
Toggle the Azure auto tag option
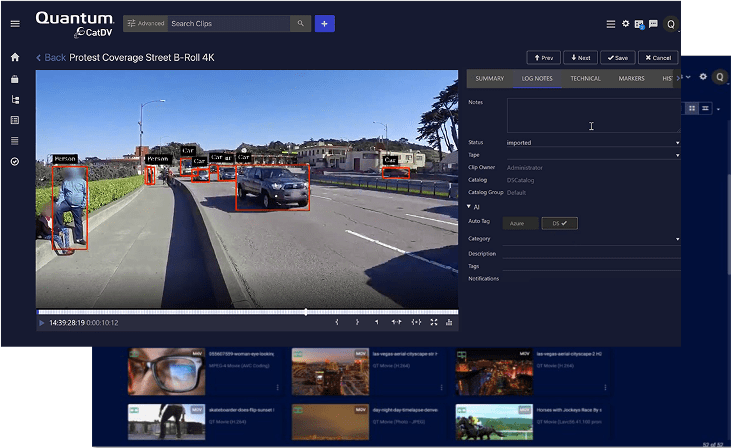(520, 223)
